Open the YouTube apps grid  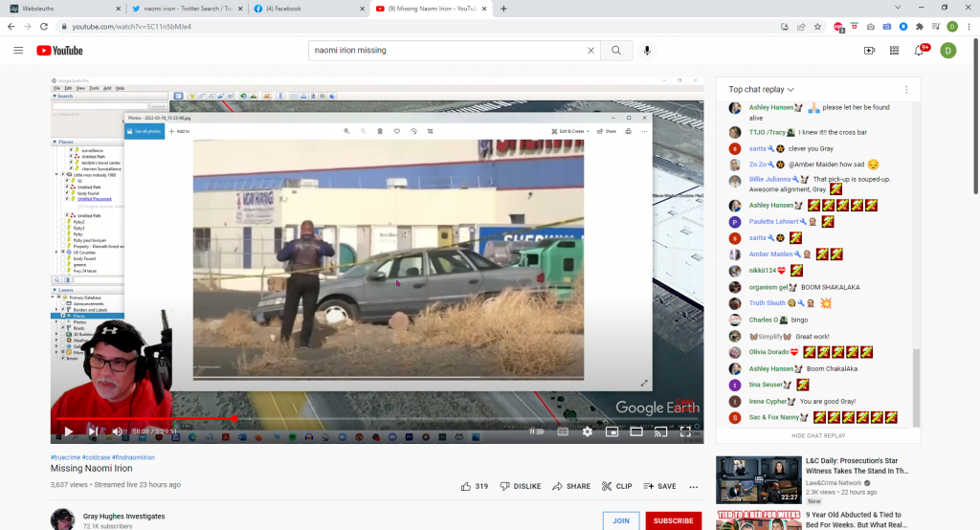tap(894, 51)
